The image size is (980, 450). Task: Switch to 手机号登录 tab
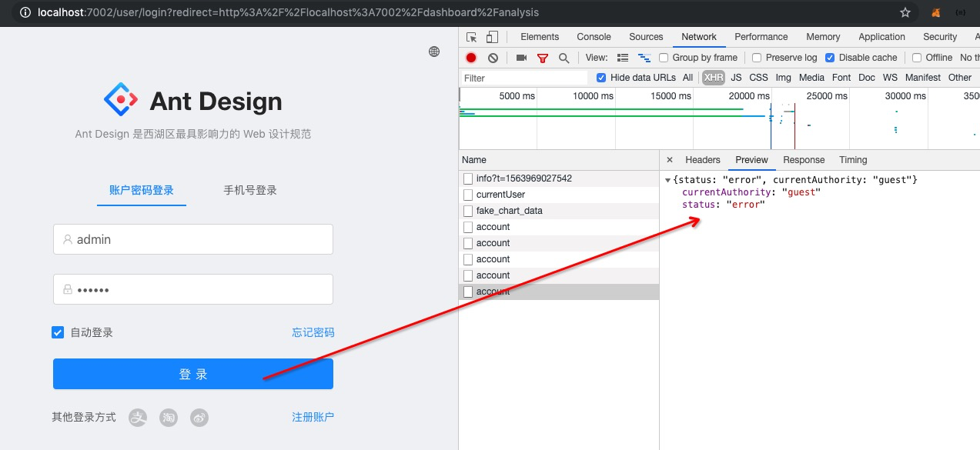coord(250,190)
